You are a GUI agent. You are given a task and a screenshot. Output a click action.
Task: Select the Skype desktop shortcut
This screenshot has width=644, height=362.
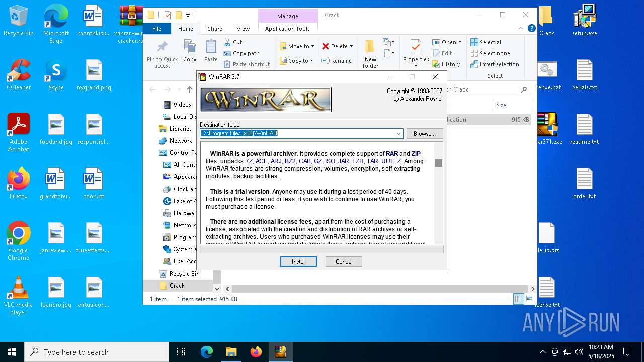pos(56,75)
